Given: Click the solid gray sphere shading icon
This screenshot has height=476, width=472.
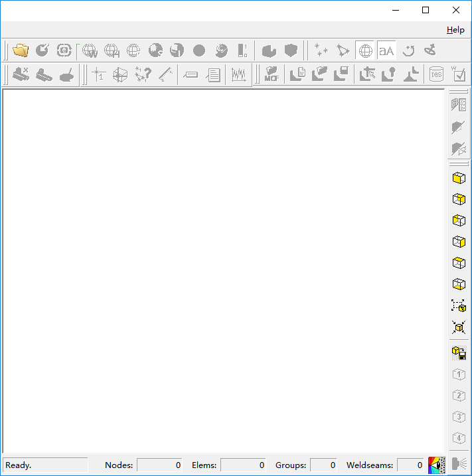Looking at the screenshot, I should click(199, 50).
